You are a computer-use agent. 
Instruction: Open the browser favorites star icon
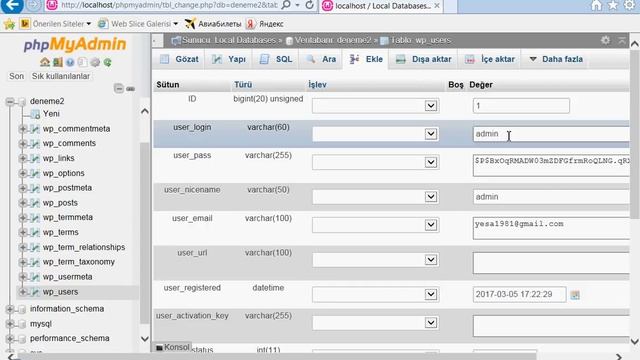pyautogui.click(x=613, y=5)
